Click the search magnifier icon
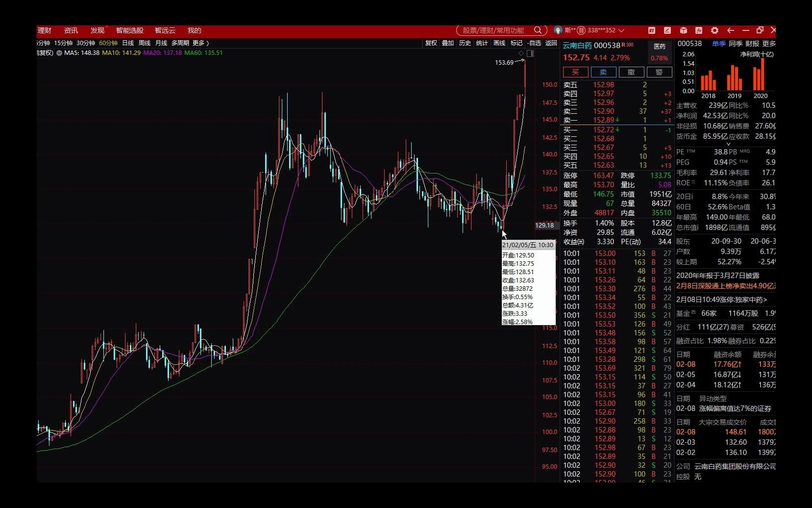 tap(538, 30)
